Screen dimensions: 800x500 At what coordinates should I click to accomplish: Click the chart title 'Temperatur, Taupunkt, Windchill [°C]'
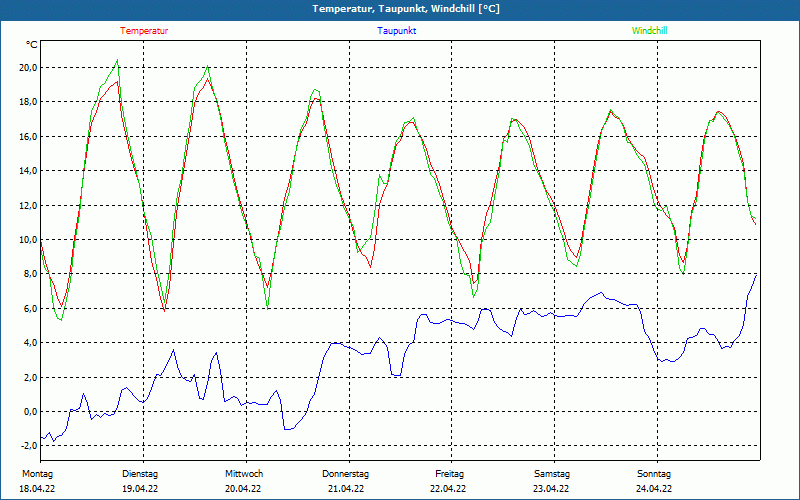pos(406,9)
